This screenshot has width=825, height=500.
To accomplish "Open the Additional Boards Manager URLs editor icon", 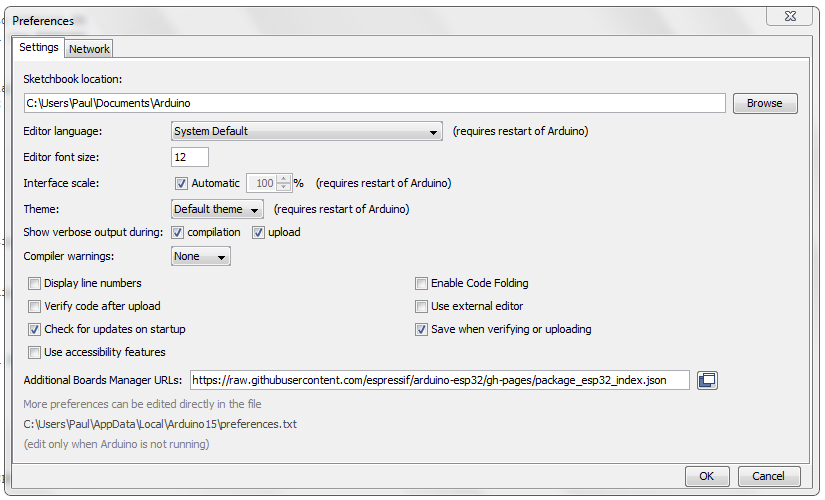I will pos(708,380).
